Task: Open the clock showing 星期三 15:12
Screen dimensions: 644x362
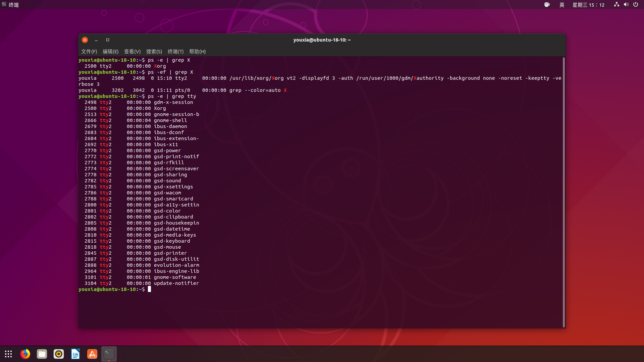Action: point(588,5)
